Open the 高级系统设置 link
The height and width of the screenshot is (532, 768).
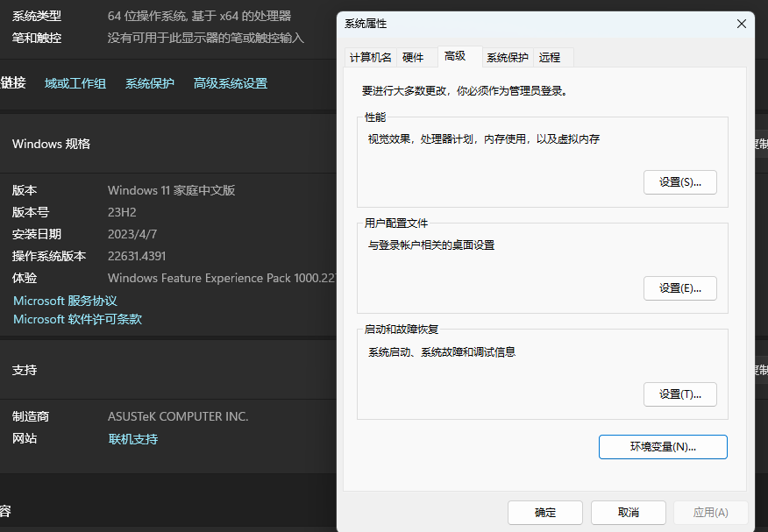[x=231, y=84]
